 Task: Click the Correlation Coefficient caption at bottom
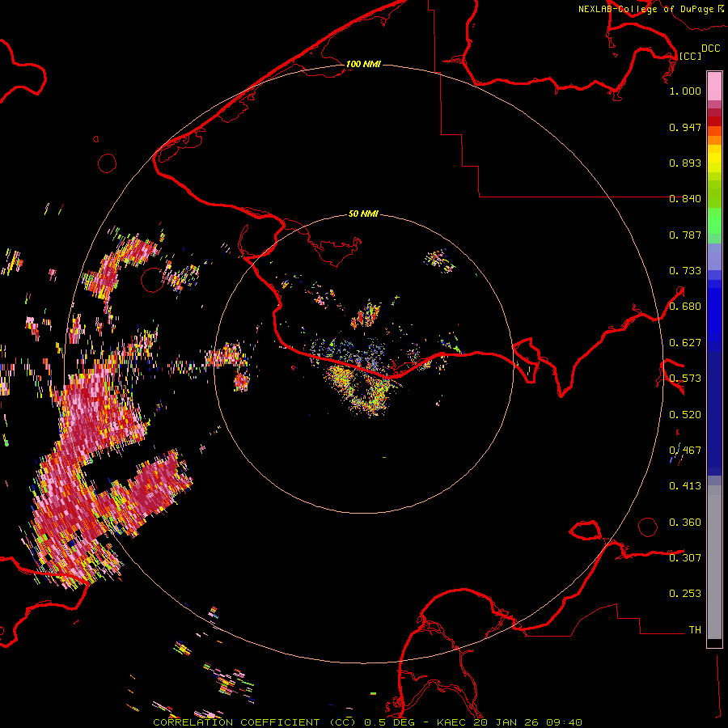(x=367, y=722)
